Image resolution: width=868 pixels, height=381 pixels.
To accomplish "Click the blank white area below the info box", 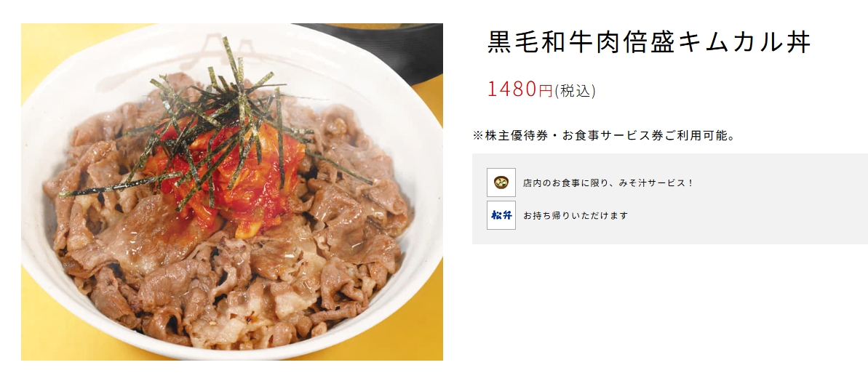I will (664, 310).
